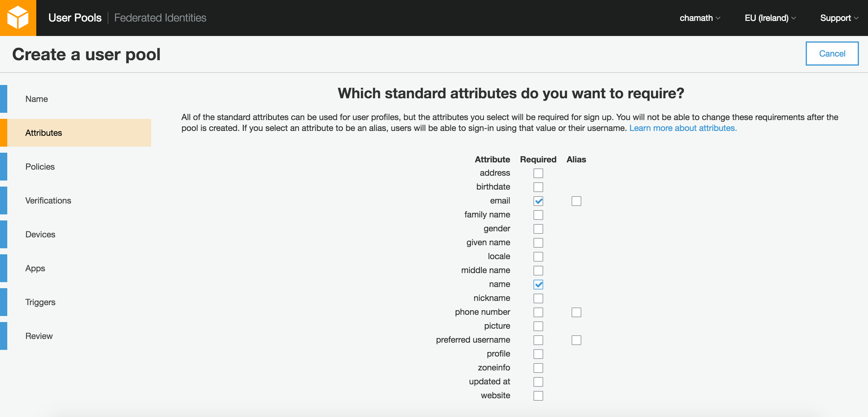Tick the phone number Alias checkbox
This screenshot has width=868, height=417.
point(576,312)
